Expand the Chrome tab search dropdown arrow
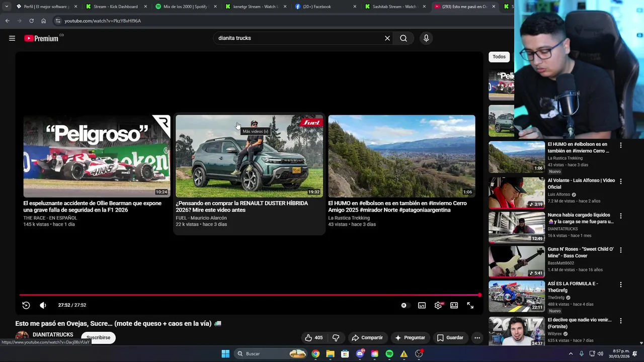644x362 pixels. [6, 7]
